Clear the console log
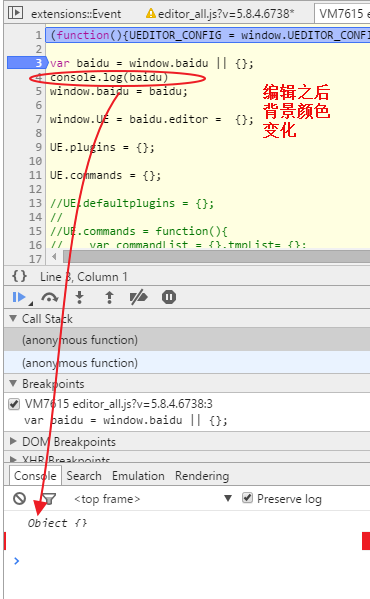The width and height of the screenshot is (370, 599). coord(19,499)
